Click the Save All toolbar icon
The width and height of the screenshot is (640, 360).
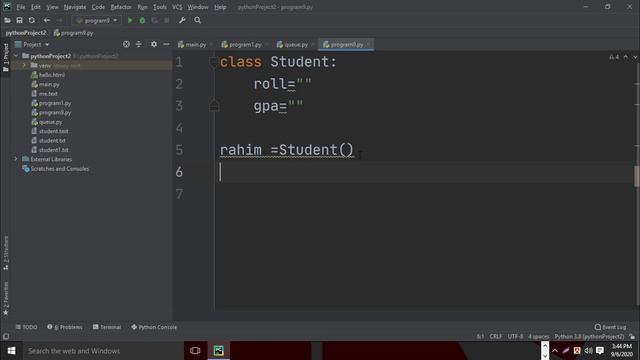click(19, 20)
